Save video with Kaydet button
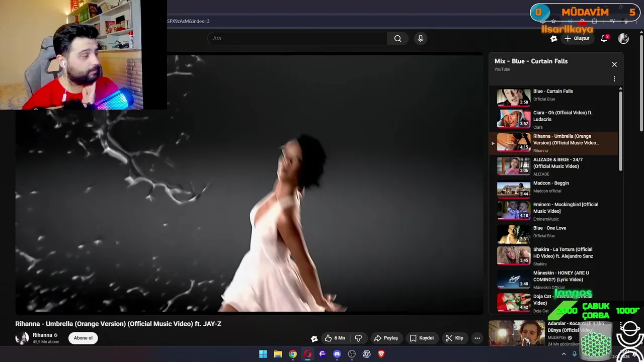The width and height of the screenshot is (644, 362). pyautogui.click(x=422, y=338)
